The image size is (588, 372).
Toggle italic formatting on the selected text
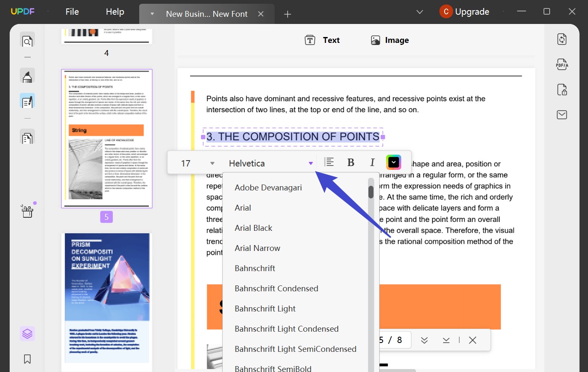tap(372, 162)
